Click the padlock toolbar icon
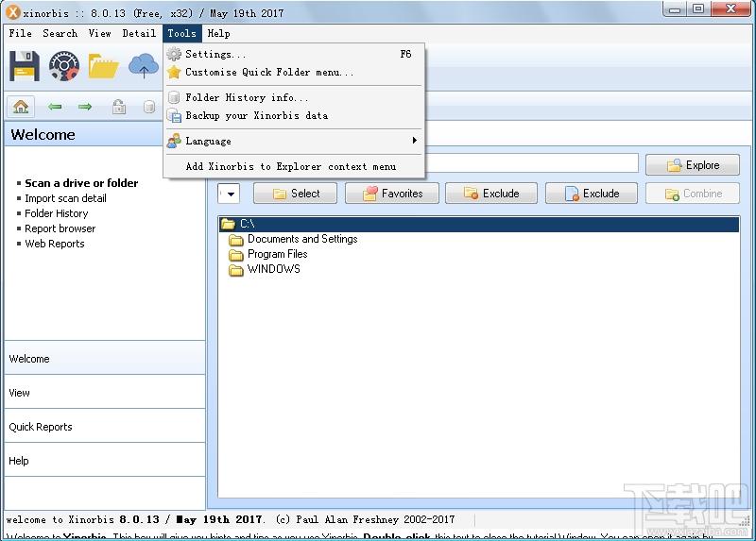 coord(119,106)
